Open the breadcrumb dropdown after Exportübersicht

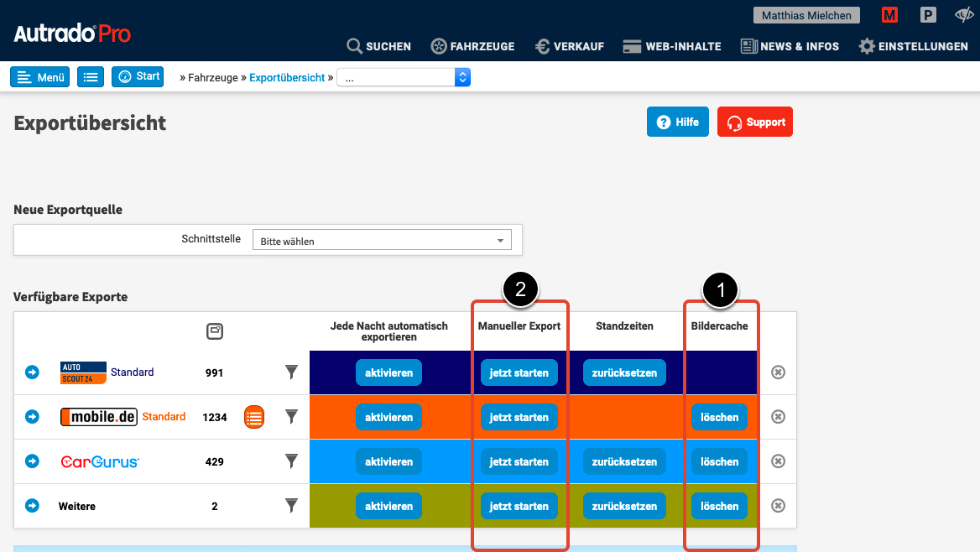click(404, 77)
